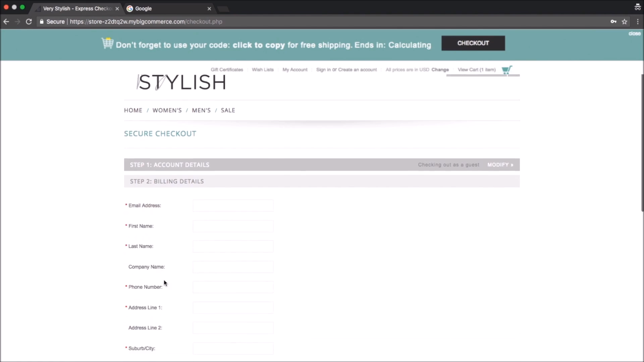
Task: Select the MEN'S navigation item
Action: click(x=201, y=110)
